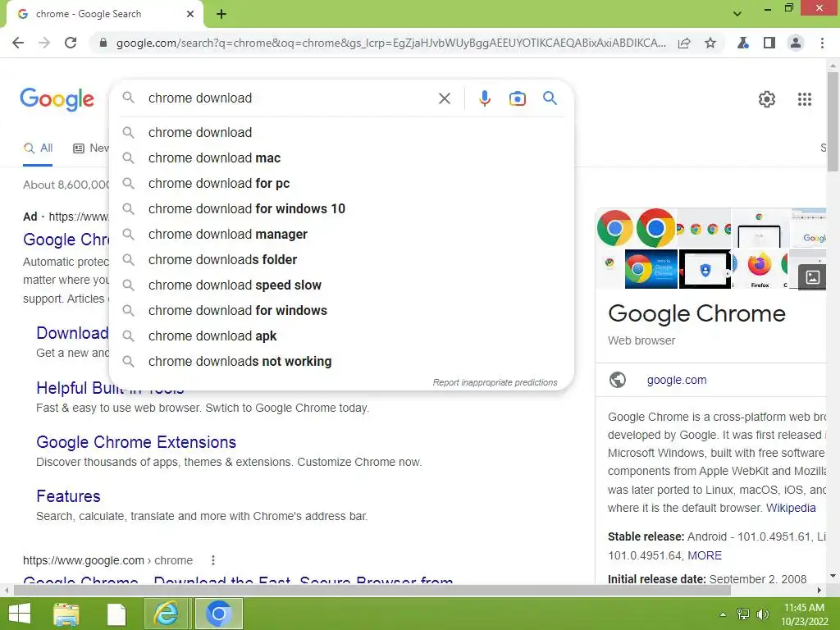
Task: Open result options three-dot icon
Action: pos(213,560)
